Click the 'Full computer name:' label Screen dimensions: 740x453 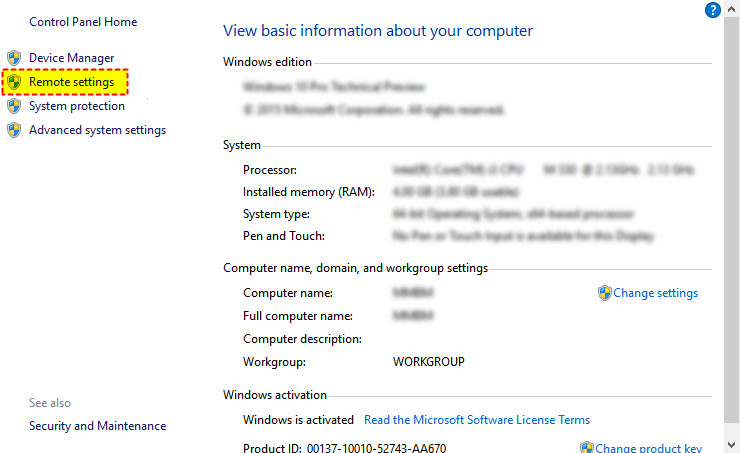point(298,316)
